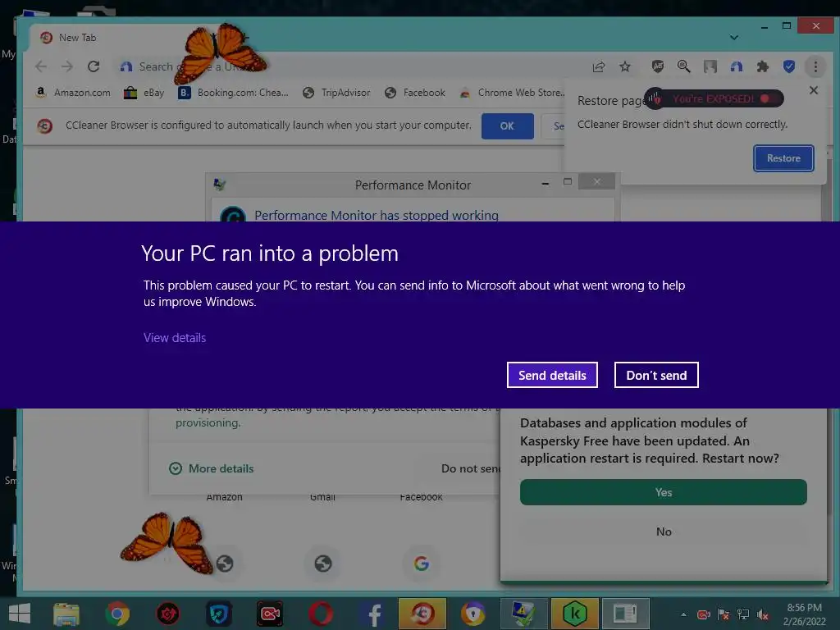Click the browser address search field
Screen dimensions: 840x630
click(348, 66)
